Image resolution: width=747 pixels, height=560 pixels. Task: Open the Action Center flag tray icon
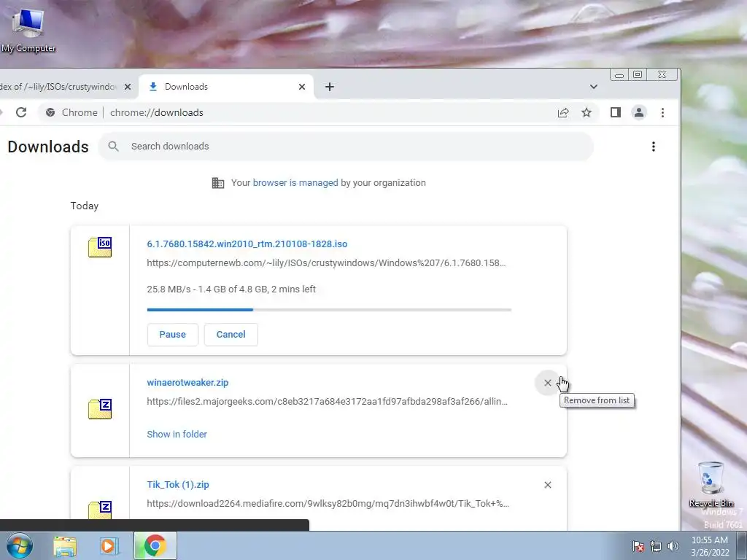[x=638, y=546]
